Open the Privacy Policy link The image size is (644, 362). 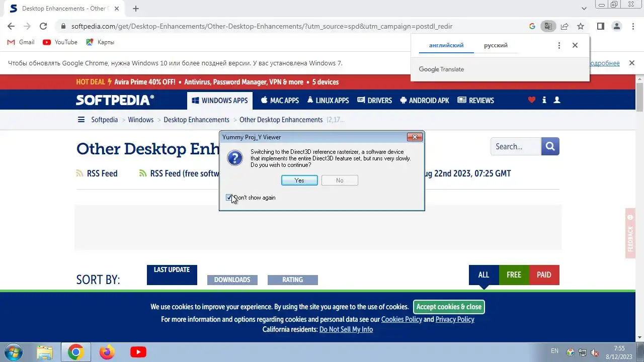[x=455, y=319]
